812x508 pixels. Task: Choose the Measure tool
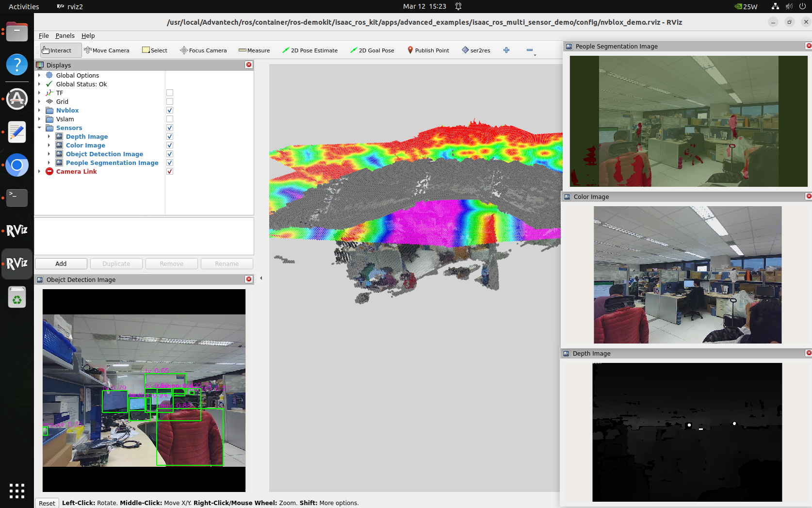254,50
